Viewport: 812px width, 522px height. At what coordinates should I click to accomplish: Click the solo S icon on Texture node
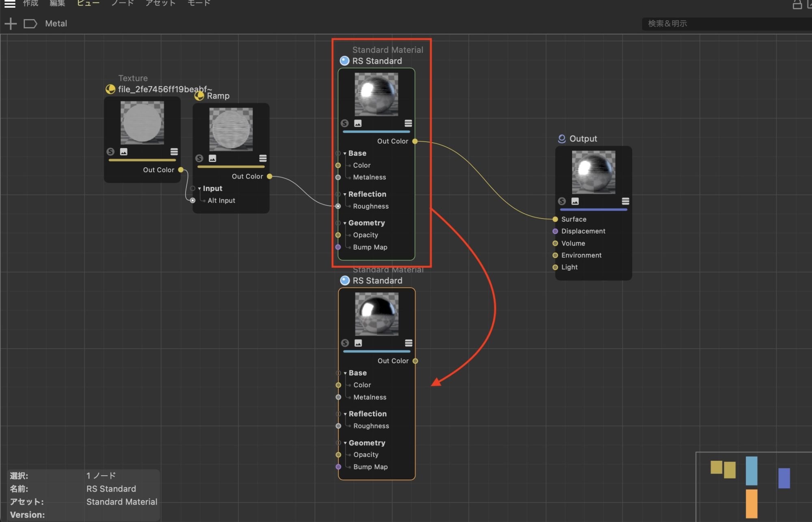pyautogui.click(x=110, y=151)
